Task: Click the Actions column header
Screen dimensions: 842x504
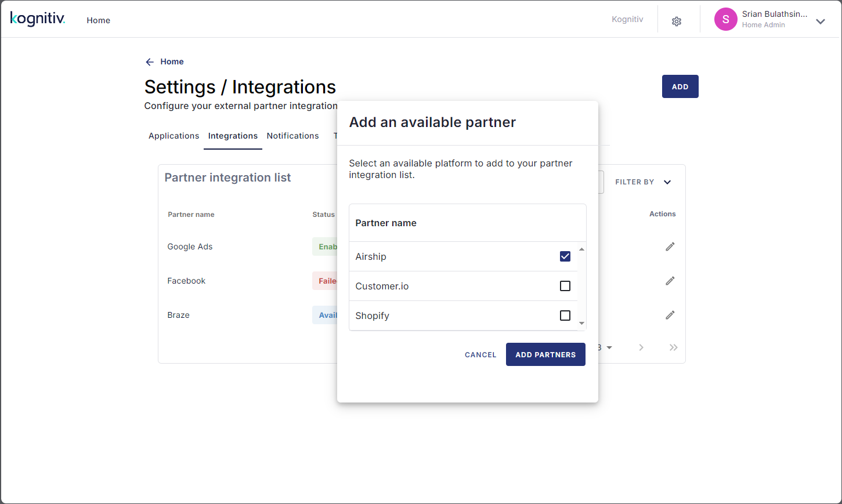Action: (662, 214)
